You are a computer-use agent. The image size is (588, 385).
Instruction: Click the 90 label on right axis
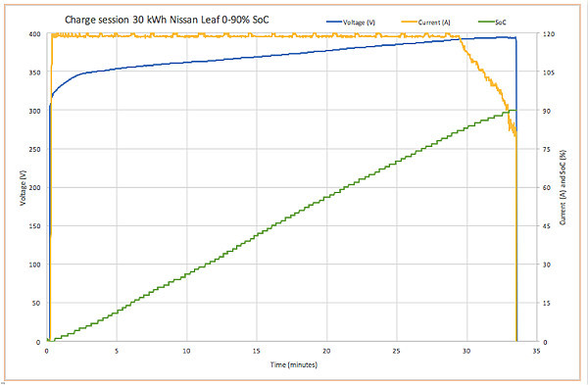point(547,111)
